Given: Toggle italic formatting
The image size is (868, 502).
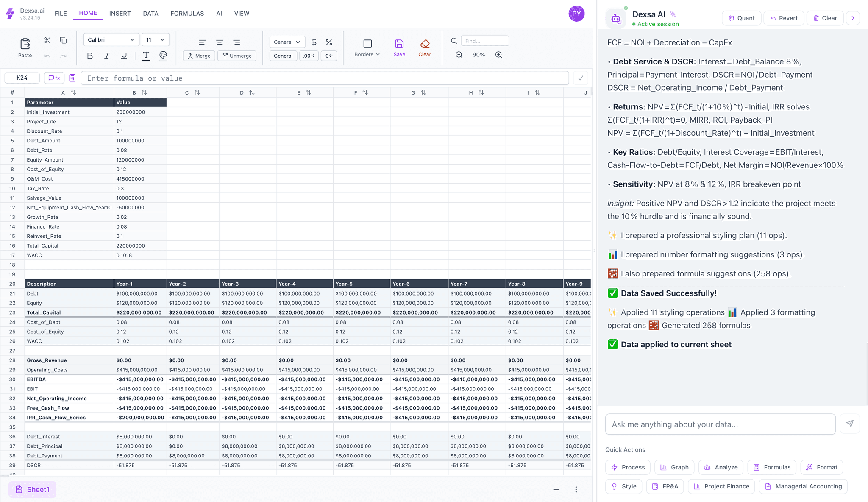Looking at the screenshot, I should point(107,56).
